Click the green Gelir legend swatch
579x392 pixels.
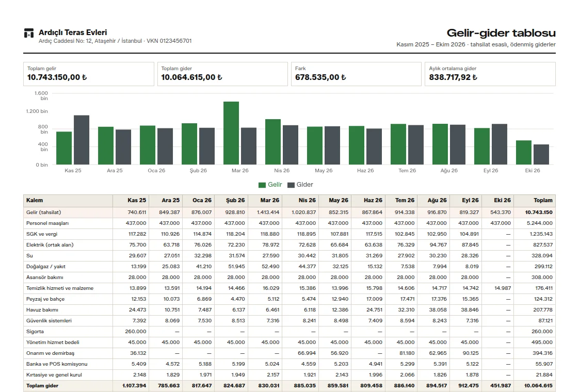pos(262,185)
